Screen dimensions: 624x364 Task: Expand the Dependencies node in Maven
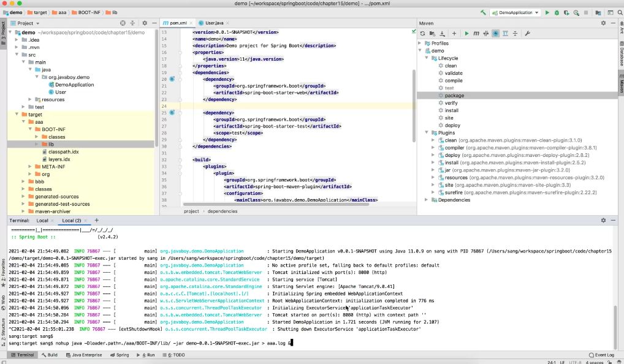click(427, 200)
